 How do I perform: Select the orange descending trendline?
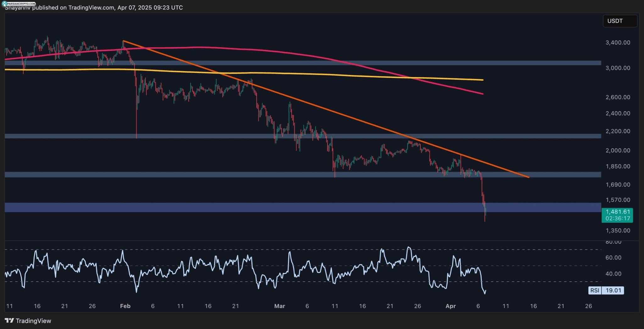click(325, 109)
